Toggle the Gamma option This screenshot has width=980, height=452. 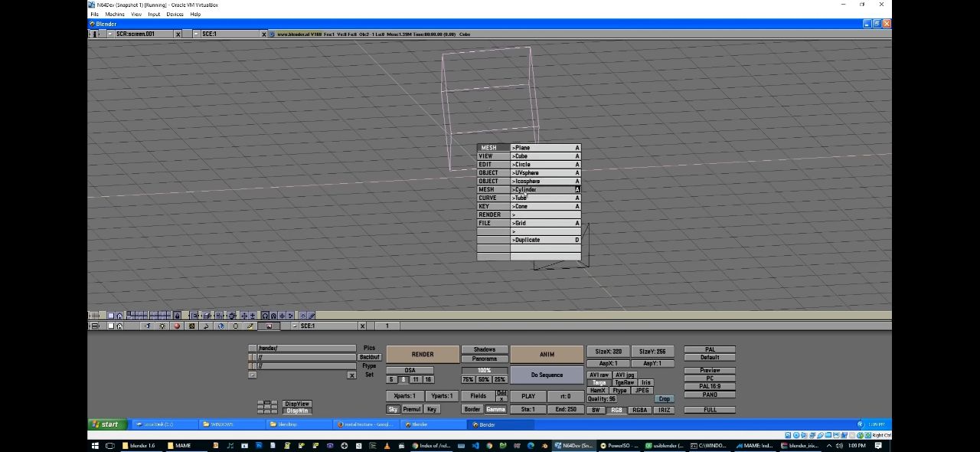click(495, 409)
